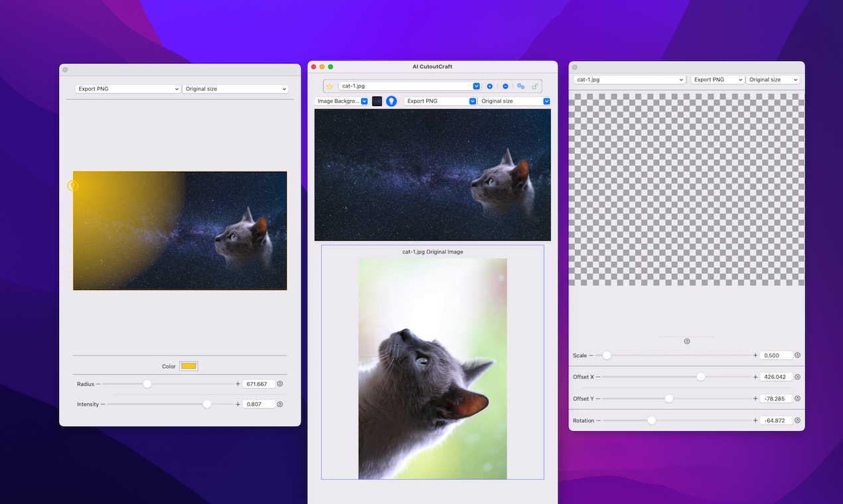Click the Scale slider knob
This screenshot has height=504, width=843.
pos(607,355)
